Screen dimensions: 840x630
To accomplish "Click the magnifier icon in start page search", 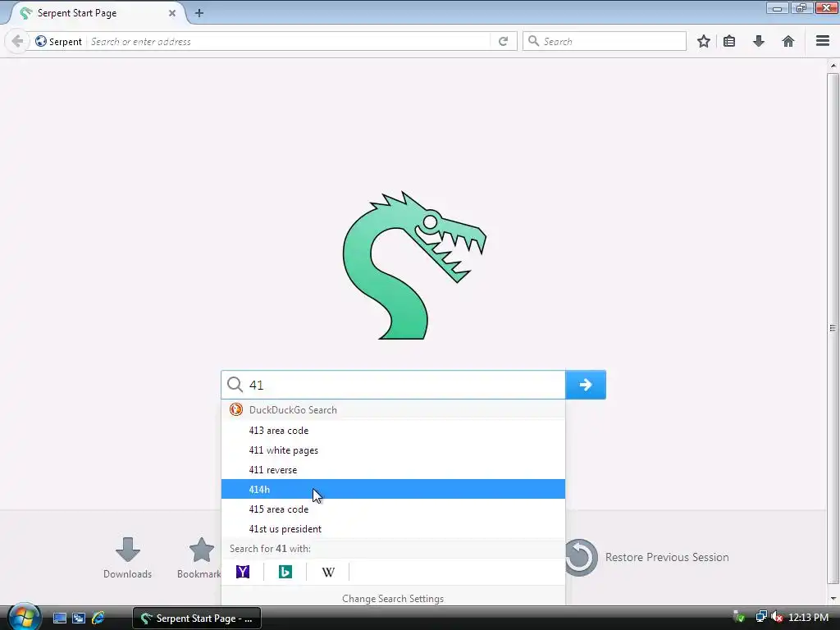I will pyautogui.click(x=235, y=384).
